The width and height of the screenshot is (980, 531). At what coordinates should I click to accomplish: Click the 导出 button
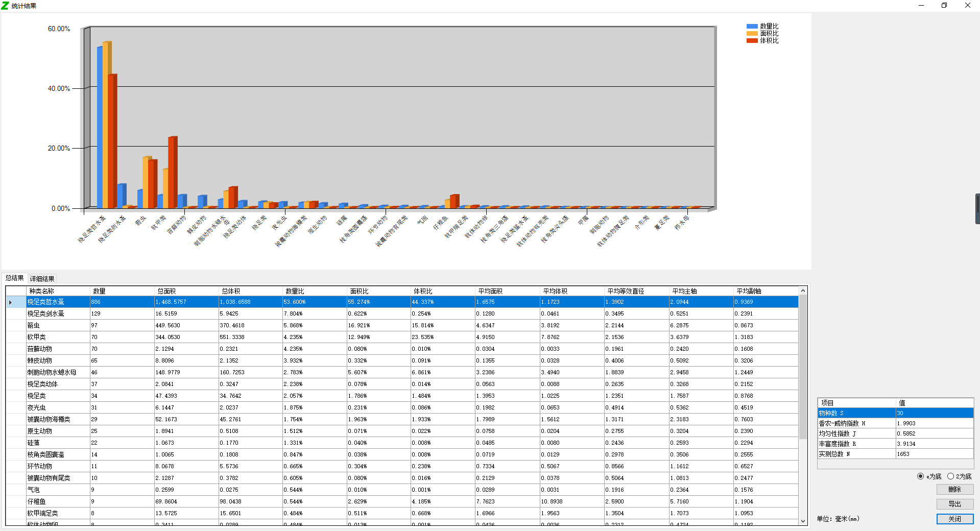coord(954,504)
